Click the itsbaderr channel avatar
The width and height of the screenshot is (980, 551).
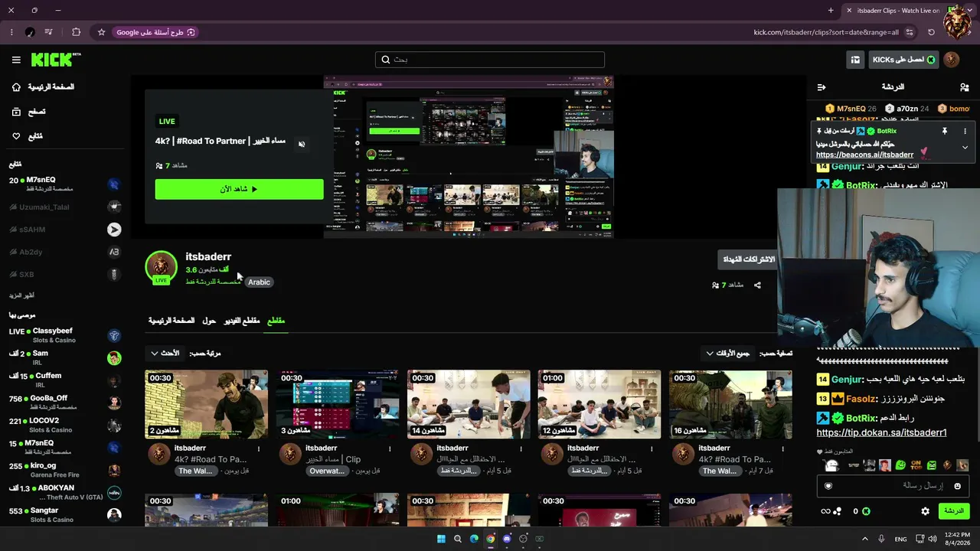[161, 266]
